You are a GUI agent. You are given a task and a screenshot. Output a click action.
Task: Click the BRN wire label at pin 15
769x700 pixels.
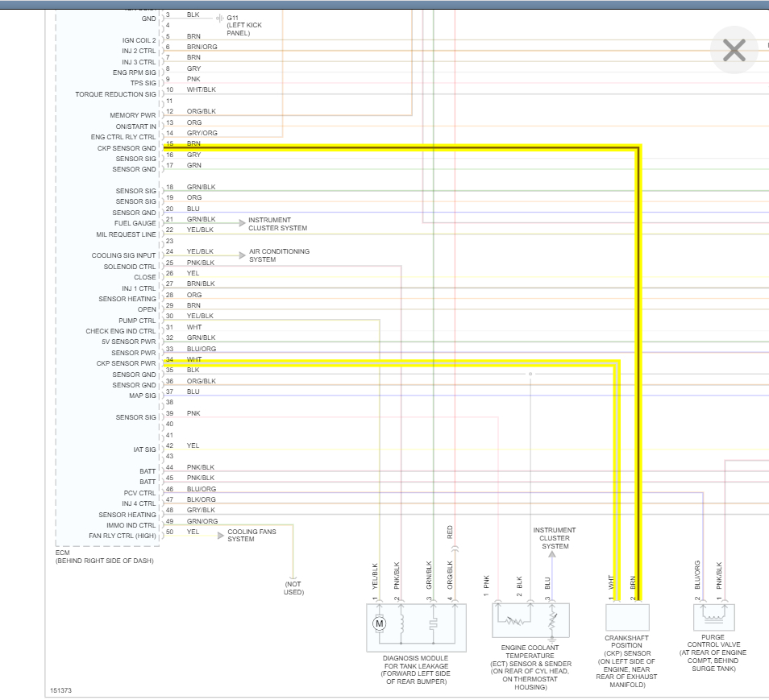(193, 143)
